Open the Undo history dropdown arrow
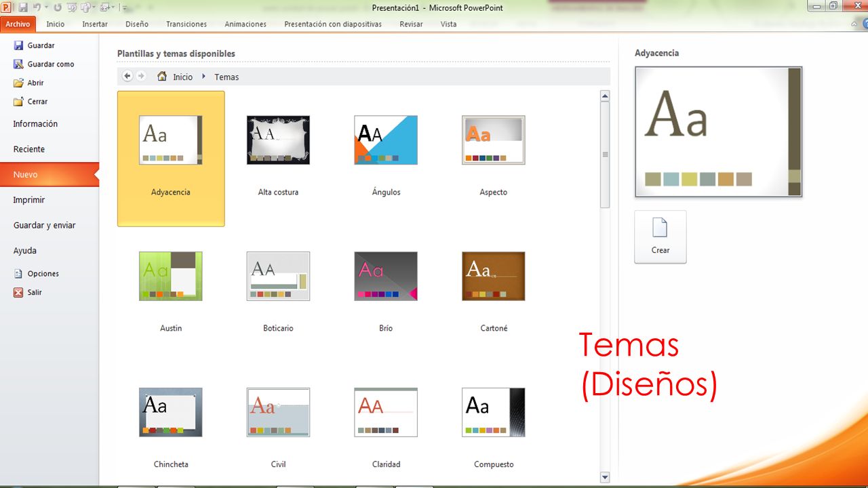Image resolution: width=868 pixels, height=488 pixels. [x=47, y=7]
